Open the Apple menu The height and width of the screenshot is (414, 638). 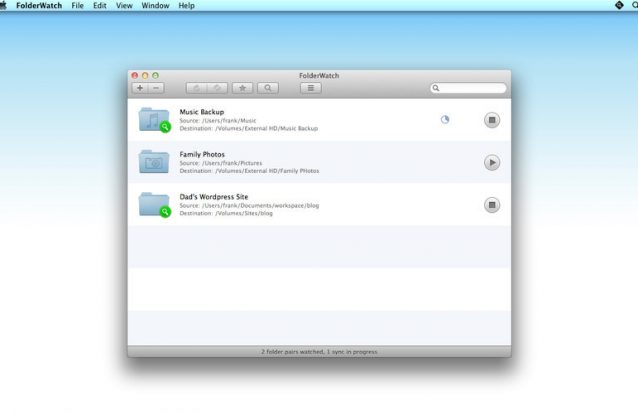[x=5, y=6]
